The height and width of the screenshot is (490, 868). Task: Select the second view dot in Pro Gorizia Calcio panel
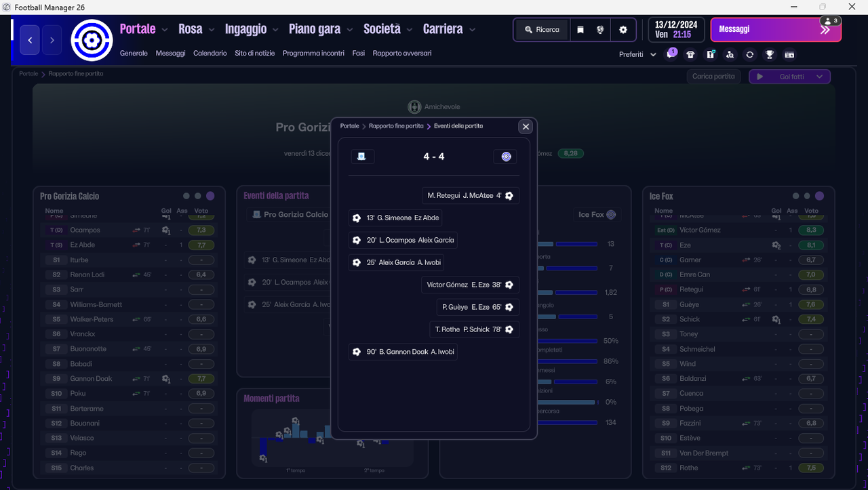[198, 196]
